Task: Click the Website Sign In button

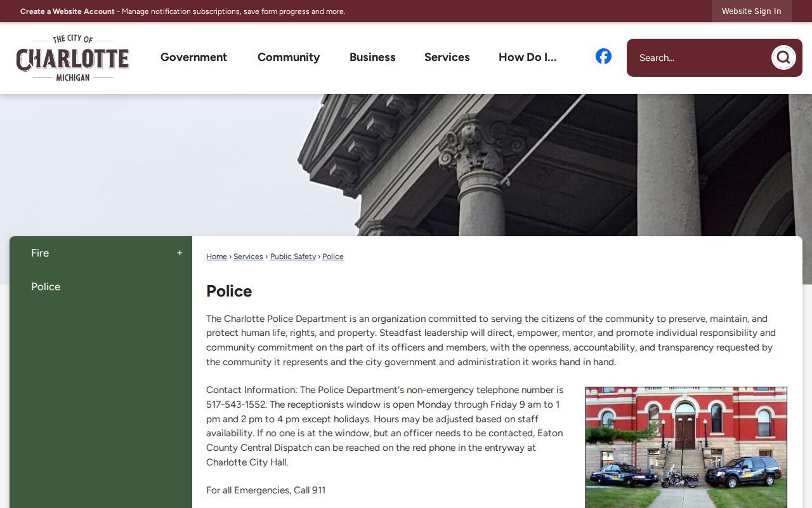Action: point(751,11)
